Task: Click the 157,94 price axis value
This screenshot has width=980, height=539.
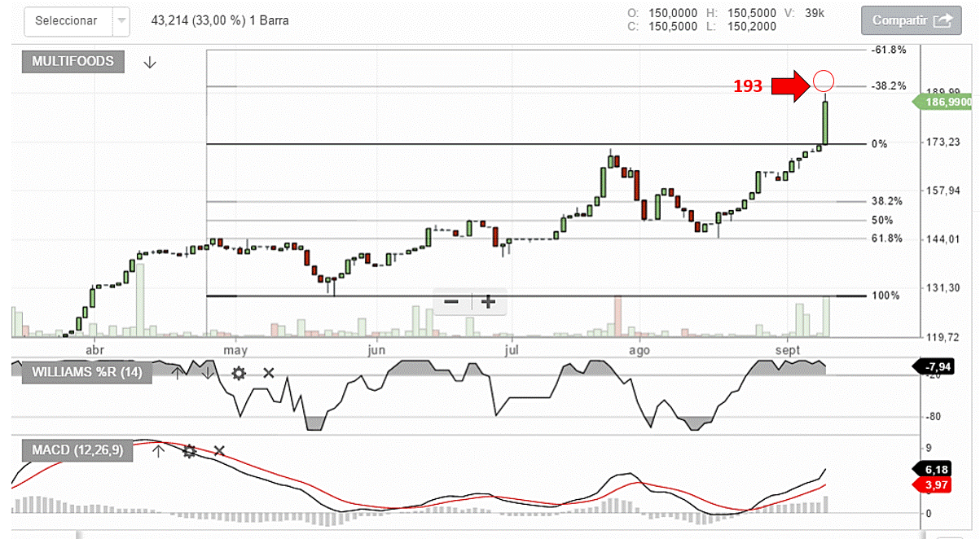Action: click(x=943, y=191)
